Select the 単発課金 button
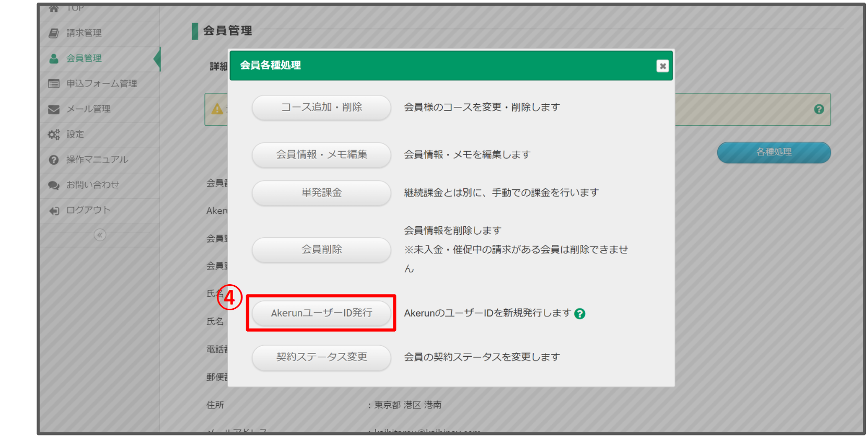Image resolution: width=868 pixels, height=437 pixels. pyautogui.click(x=321, y=193)
